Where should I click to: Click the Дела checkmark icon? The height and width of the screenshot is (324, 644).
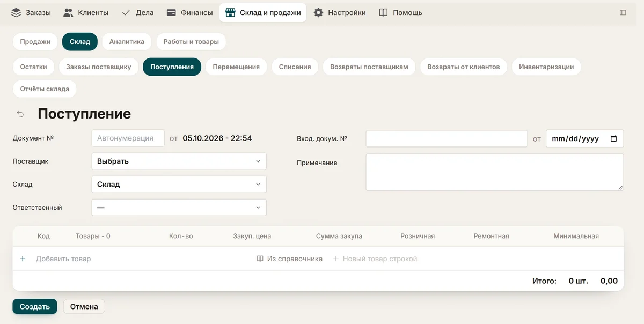click(x=126, y=12)
